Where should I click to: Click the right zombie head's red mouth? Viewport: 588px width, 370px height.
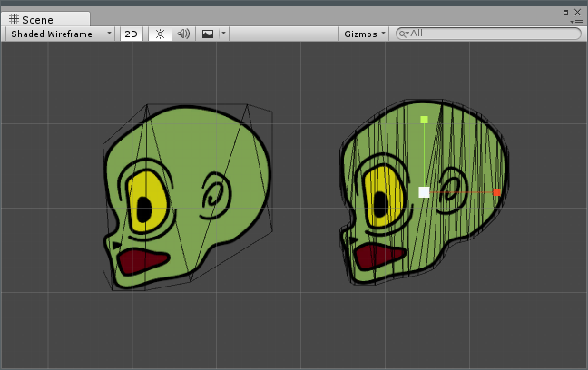click(x=380, y=256)
